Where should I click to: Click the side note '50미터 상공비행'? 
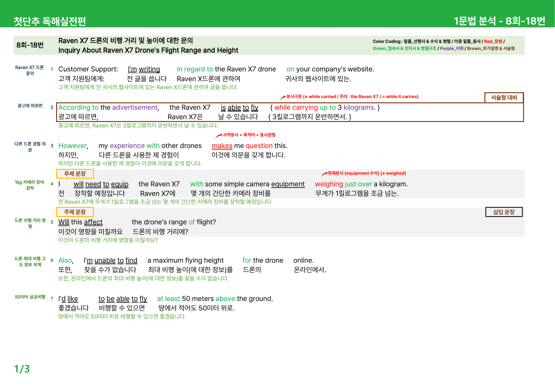coord(30,297)
